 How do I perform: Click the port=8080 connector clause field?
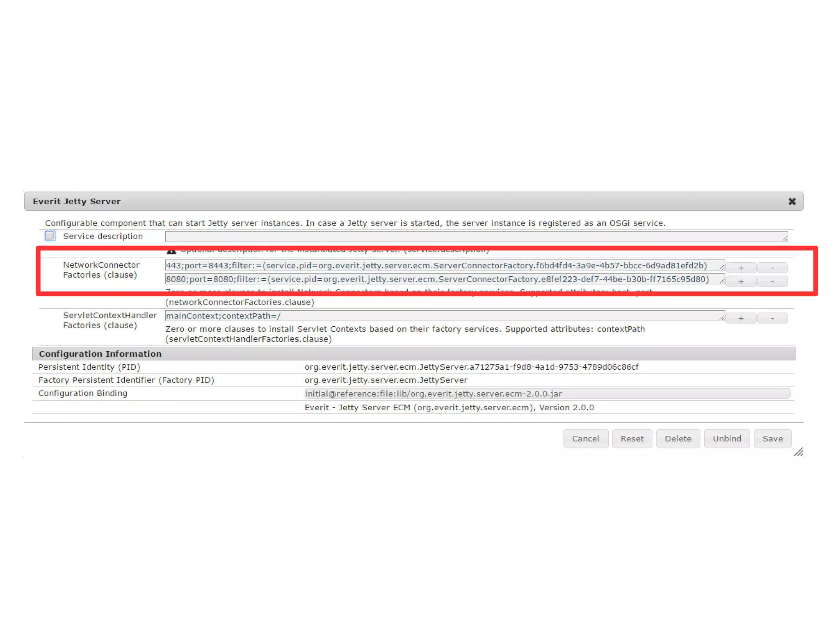(x=443, y=280)
